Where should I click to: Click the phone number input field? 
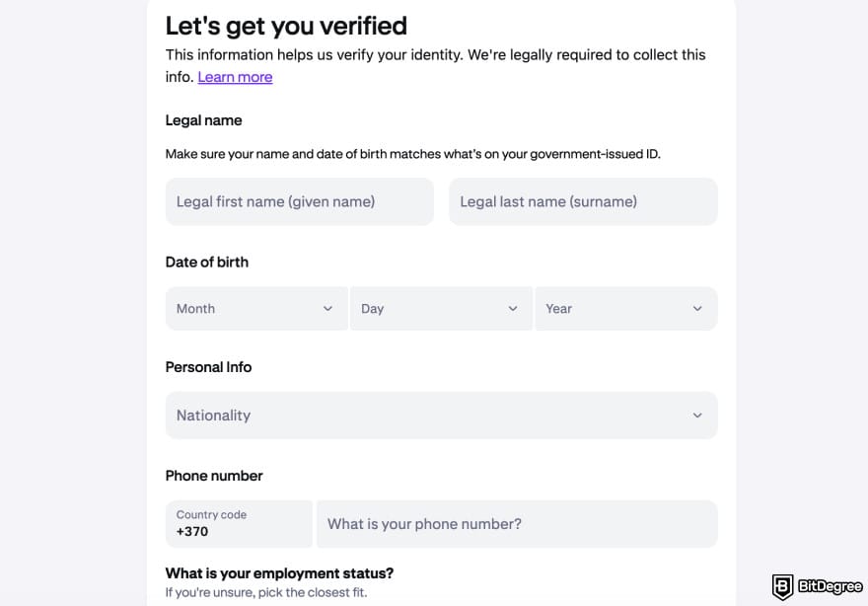(x=517, y=523)
